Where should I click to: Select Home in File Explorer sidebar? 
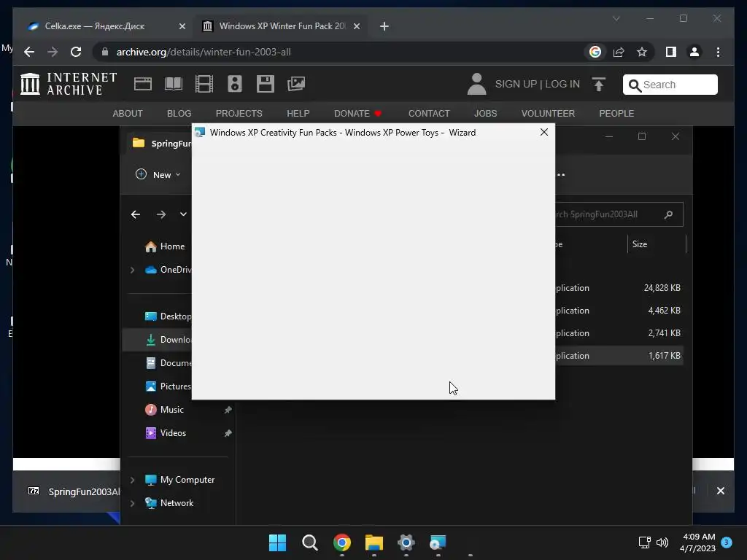[165, 246]
